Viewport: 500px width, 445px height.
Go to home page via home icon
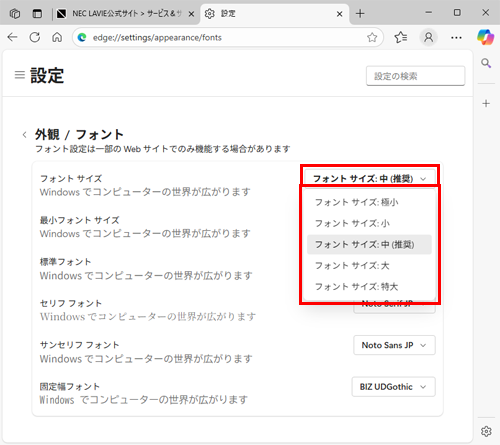coord(57,37)
